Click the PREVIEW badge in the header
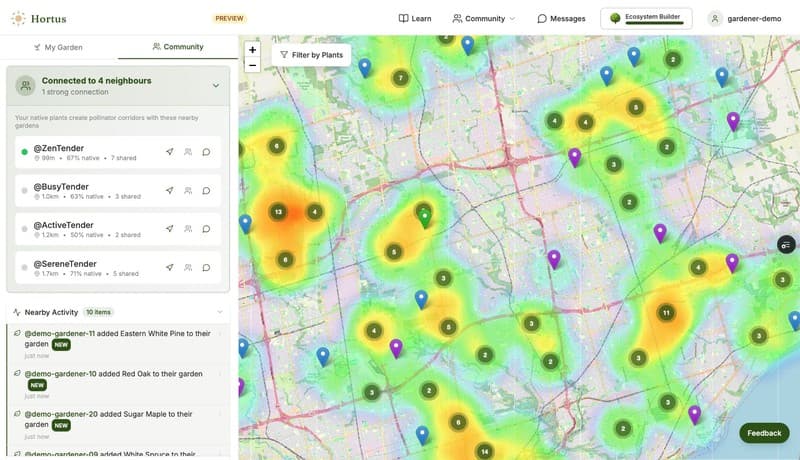This screenshot has width=800, height=460. 229,18
